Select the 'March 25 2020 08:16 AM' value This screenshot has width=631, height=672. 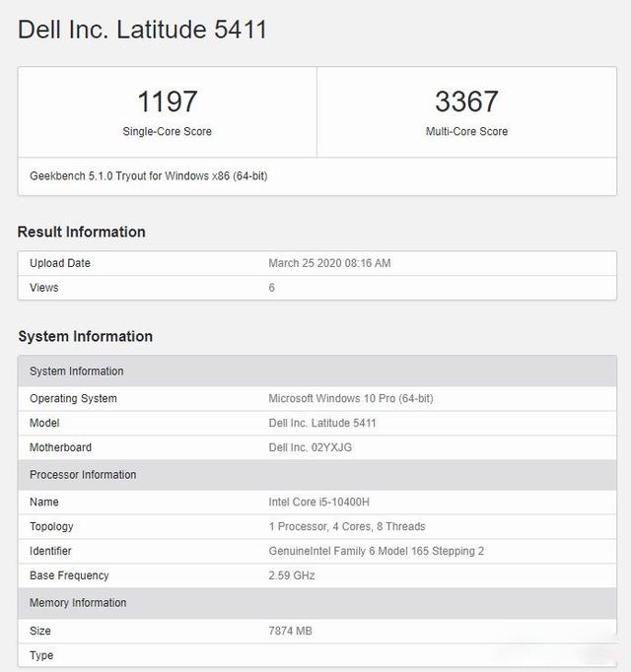pyautogui.click(x=329, y=263)
